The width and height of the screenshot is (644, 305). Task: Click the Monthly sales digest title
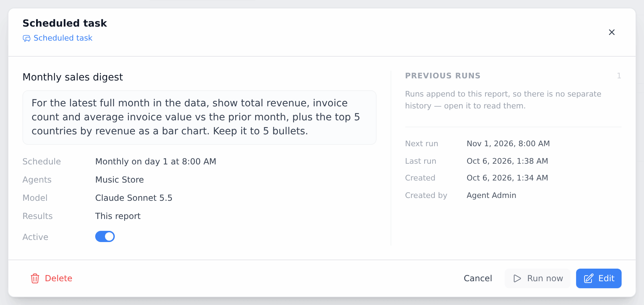coord(73,77)
